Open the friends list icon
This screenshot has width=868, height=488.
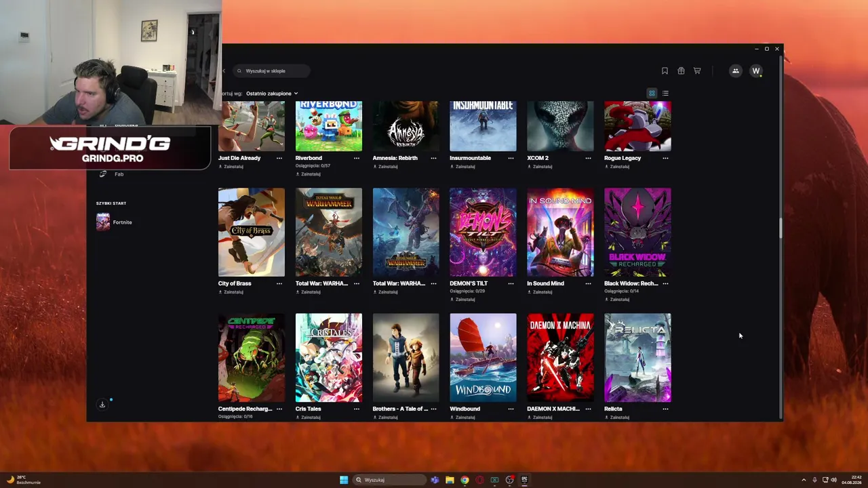pyautogui.click(x=735, y=70)
